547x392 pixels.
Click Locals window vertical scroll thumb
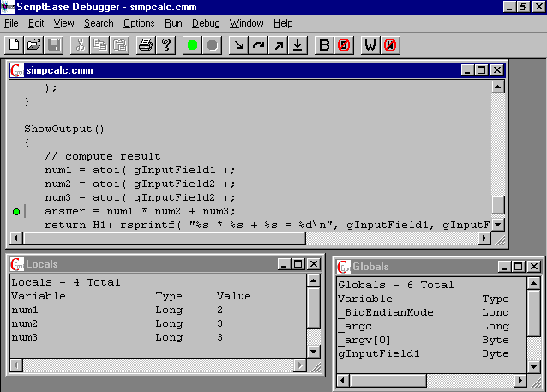(x=314, y=308)
